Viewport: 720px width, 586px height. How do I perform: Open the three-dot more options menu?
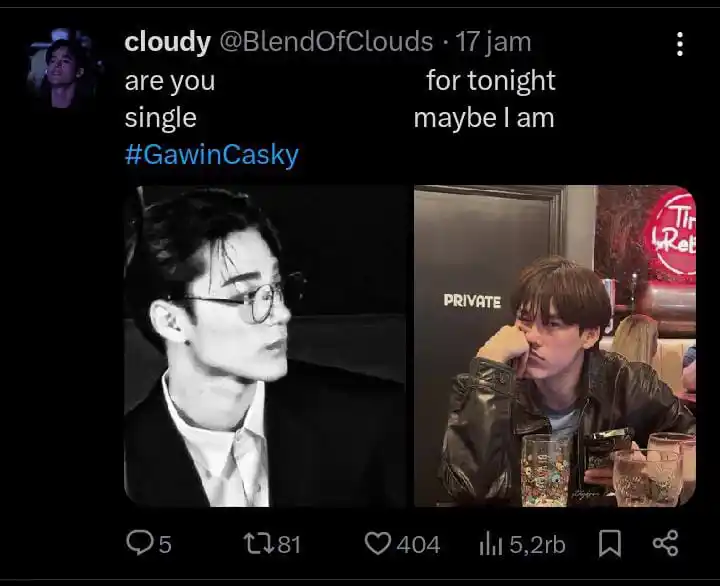680,44
